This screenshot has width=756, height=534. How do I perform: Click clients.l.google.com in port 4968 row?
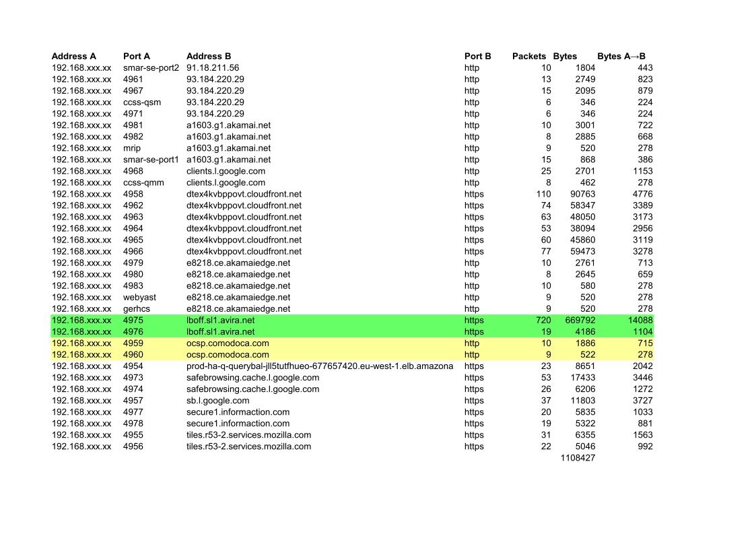(x=226, y=171)
